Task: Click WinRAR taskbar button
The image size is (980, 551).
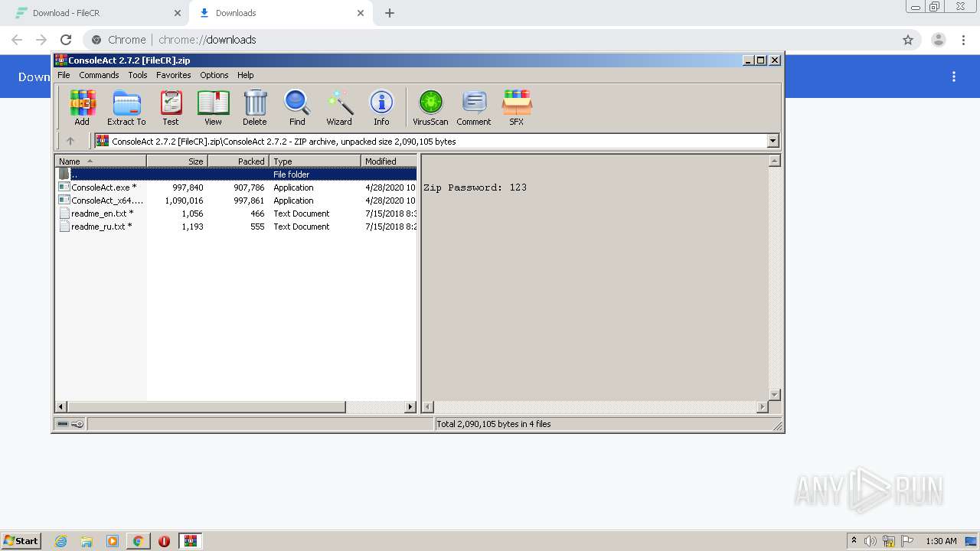Action: pyautogui.click(x=191, y=541)
